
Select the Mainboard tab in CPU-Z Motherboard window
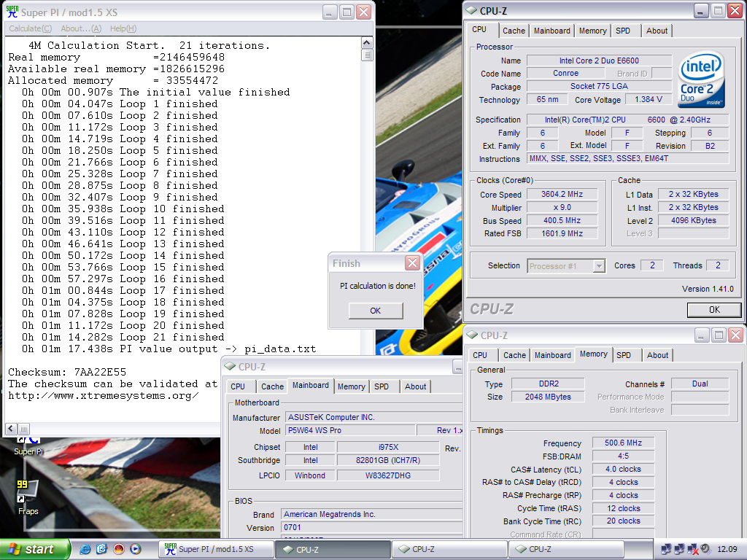click(311, 385)
